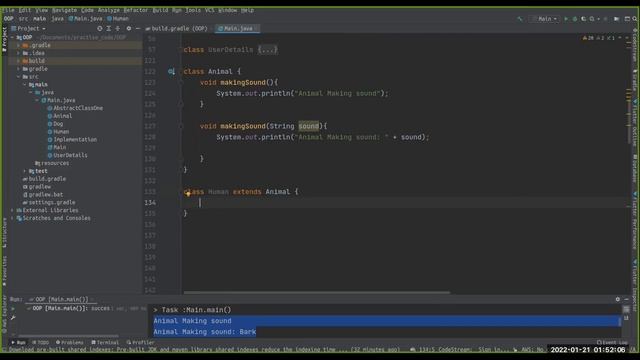Expand the build folder
Screen dimensions: 640x360
tap(18, 61)
